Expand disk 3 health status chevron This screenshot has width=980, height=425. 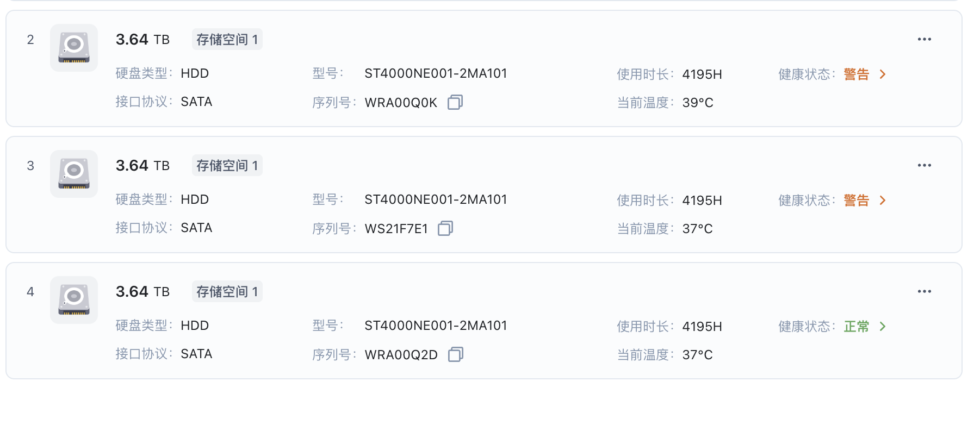tap(883, 200)
